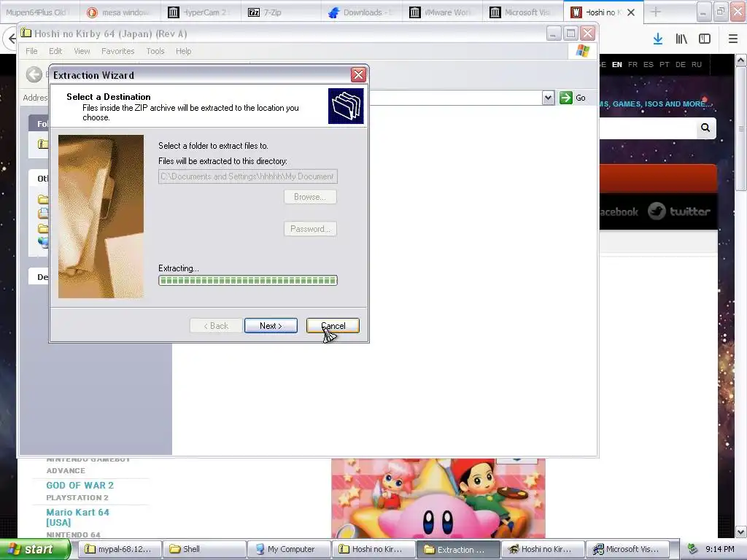This screenshot has height=560, width=747.
Task: Click the Windows flag logo in explorer
Action: [x=582, y=51]
